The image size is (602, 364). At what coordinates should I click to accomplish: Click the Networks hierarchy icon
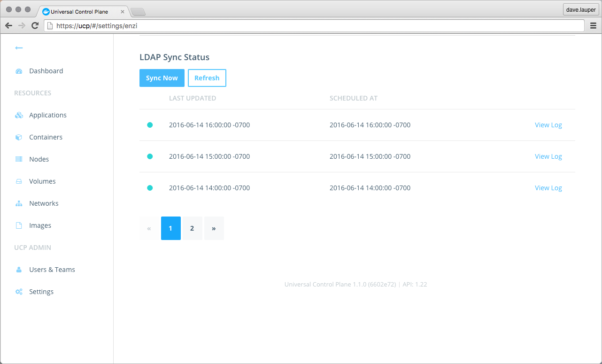[x=19, y=204]
